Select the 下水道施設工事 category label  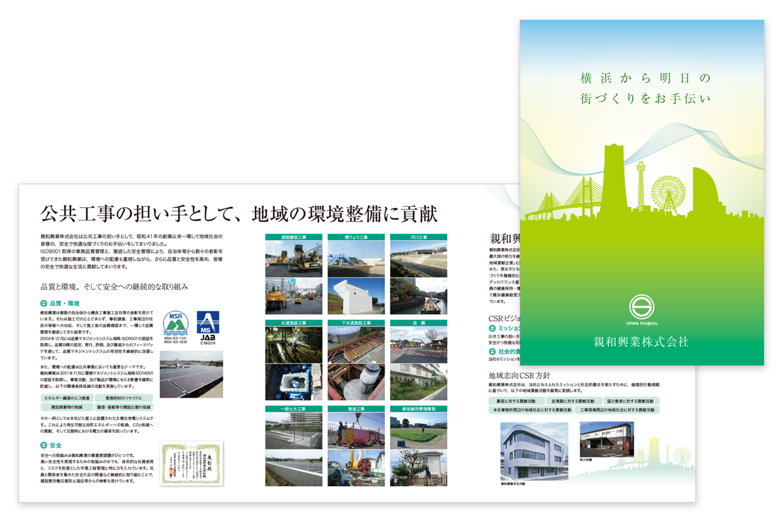click(x=356, y=322)
